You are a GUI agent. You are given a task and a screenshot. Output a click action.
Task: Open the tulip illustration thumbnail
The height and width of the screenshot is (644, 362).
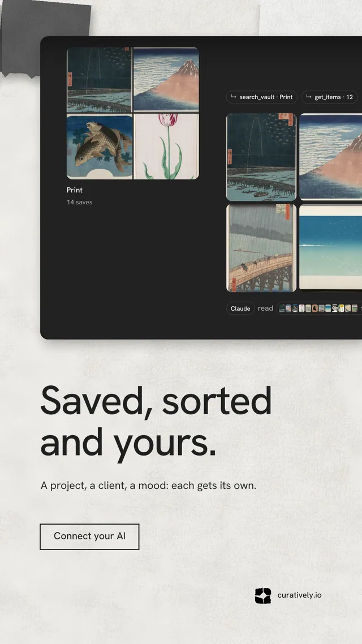(166, 147)
